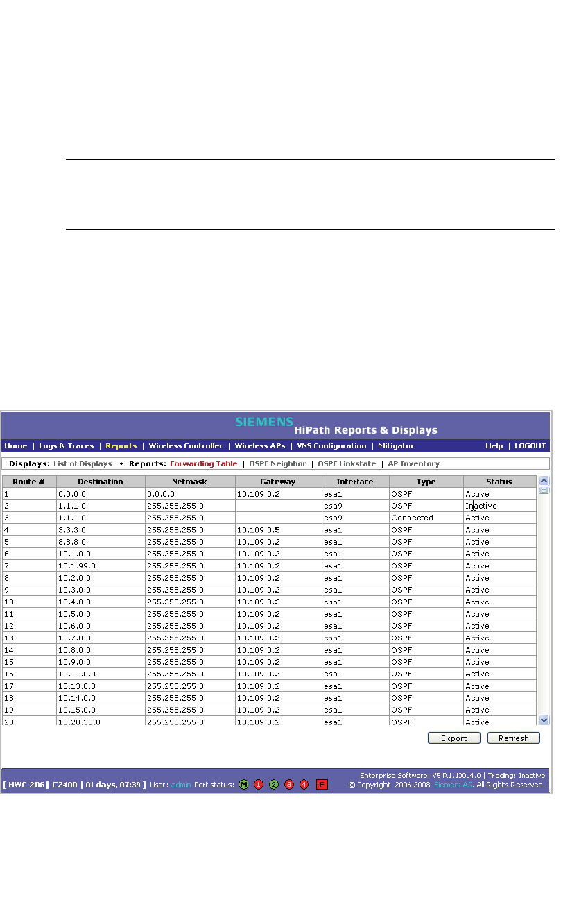Click the admin user link
Viewport: 588px width, 911px height.
(181, 785)
